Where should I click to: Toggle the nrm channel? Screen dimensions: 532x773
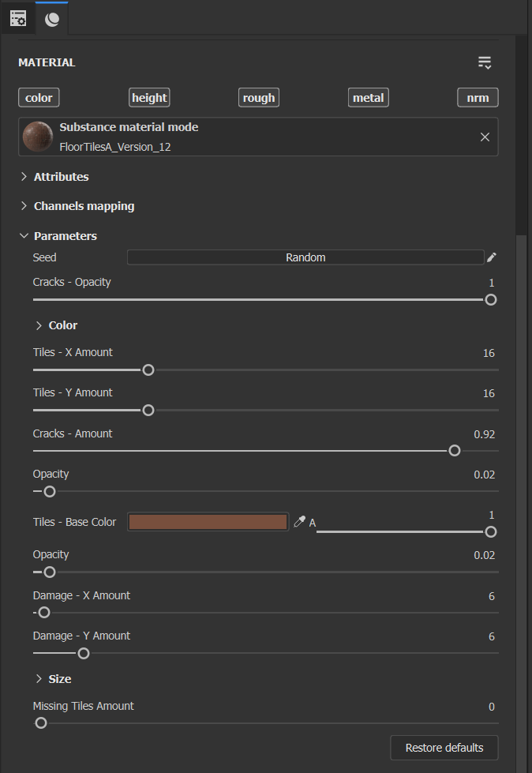(478, 98)
